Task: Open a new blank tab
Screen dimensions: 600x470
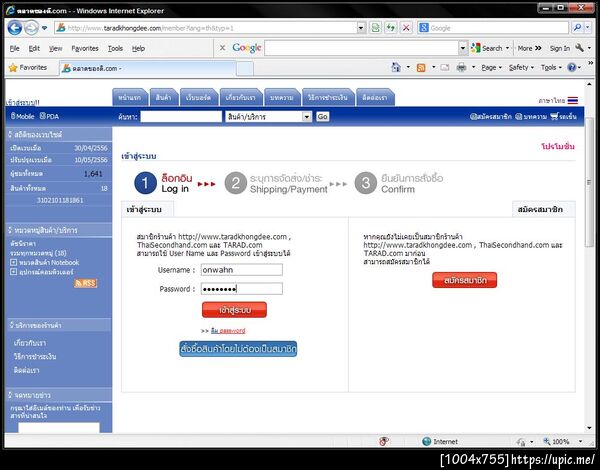Action: 245,69
